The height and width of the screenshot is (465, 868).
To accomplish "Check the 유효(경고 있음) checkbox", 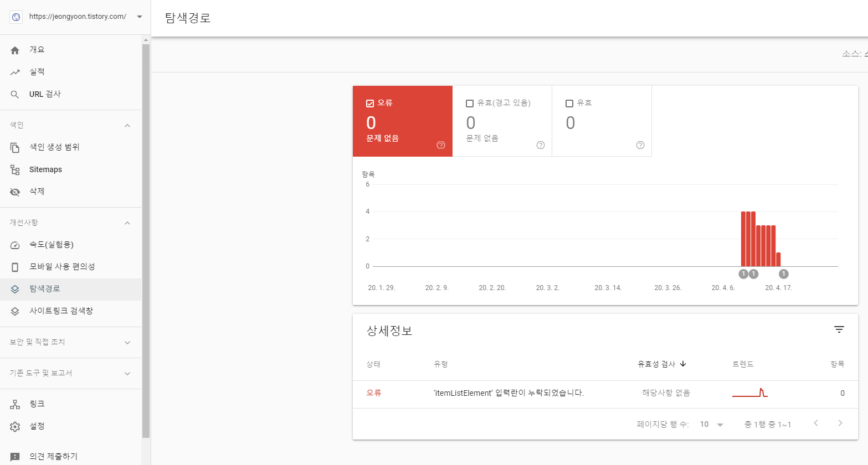I will (470, 104).
